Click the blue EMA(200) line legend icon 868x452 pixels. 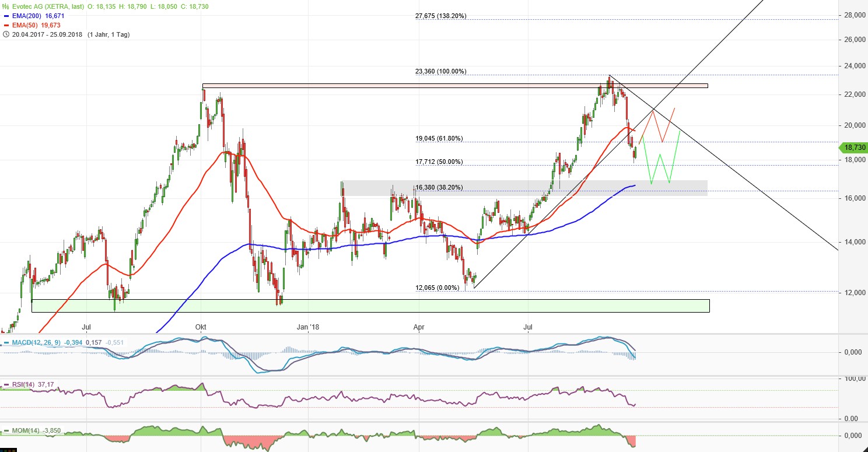pyautogui.click(x=7, y=16)
